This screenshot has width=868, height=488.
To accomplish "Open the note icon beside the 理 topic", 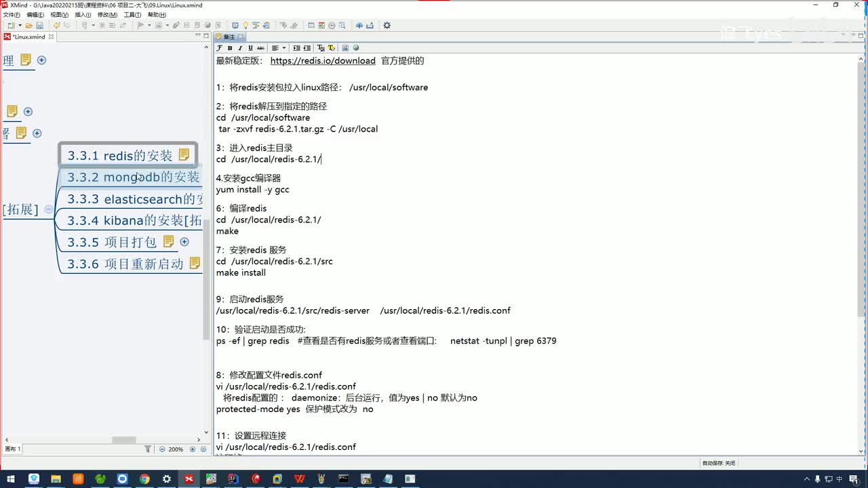I will pos(26,60).
